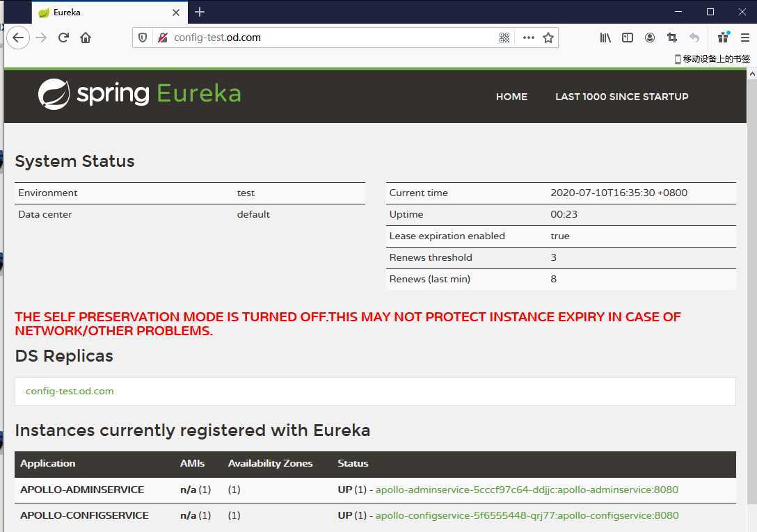
Task: Reload the page with the refresh icon
Action: [x=63, y=38]
